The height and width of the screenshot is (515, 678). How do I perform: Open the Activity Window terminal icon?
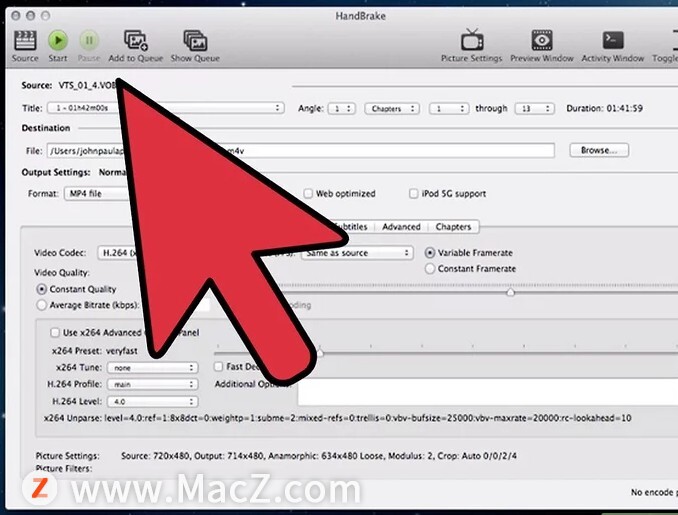(613, 40)
